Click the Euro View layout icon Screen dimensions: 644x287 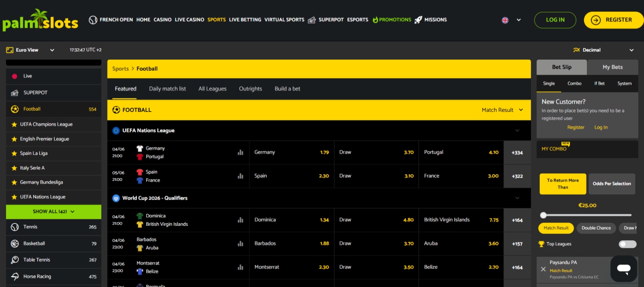(10, 50)
